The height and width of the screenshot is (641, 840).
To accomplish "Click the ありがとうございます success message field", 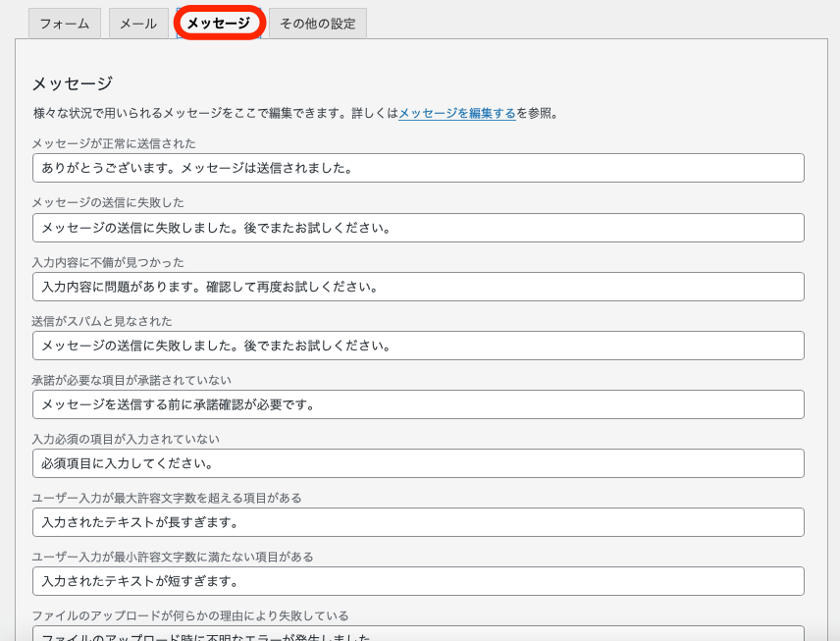I will pyautogui.click(x=418, y=168).
